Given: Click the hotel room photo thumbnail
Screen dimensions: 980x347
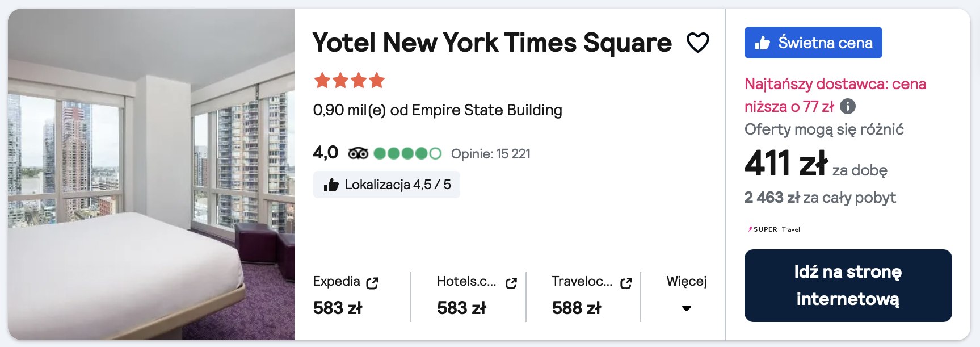Looking at the screenshot, I should point(152,174).
